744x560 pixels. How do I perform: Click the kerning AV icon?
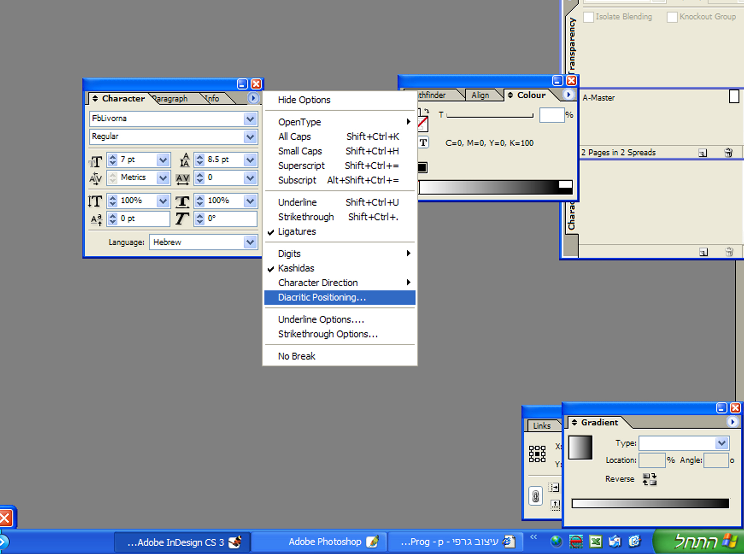(x=96, y=178)
